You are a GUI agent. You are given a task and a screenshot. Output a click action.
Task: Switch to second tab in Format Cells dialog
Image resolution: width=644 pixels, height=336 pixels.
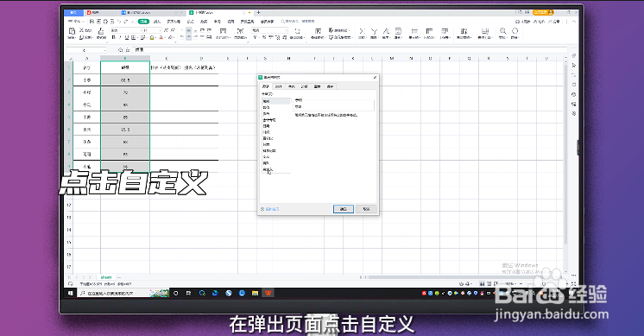click(x=279, y=86)
